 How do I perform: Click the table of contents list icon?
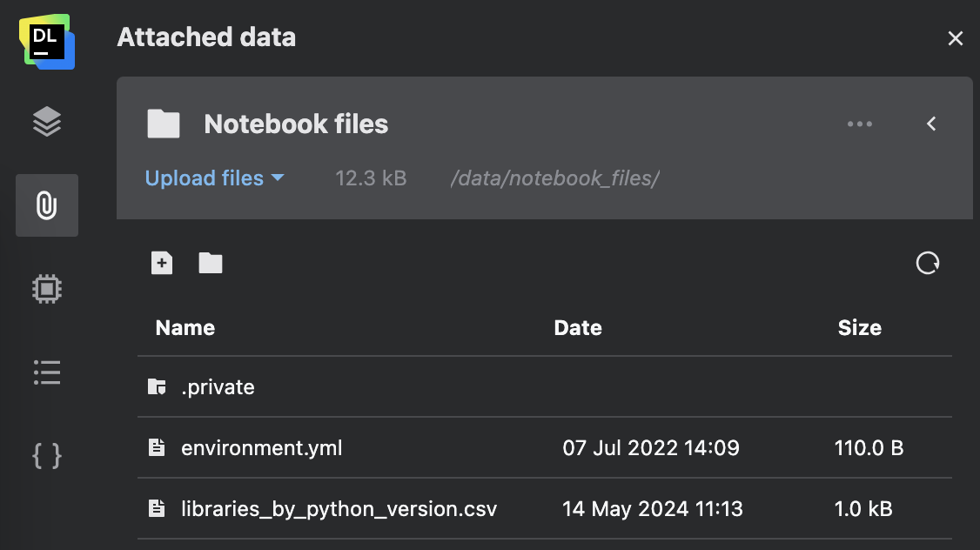click(x=46, y=372)
